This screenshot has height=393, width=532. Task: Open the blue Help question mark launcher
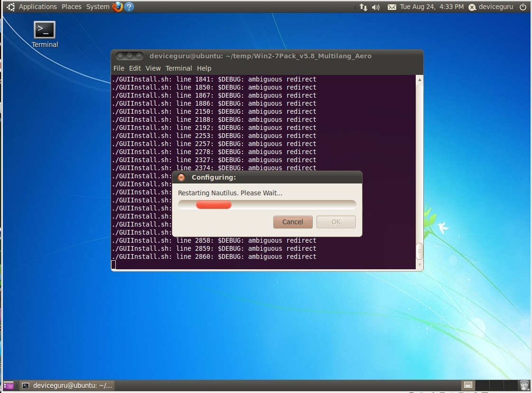click(x=129, y=7)
